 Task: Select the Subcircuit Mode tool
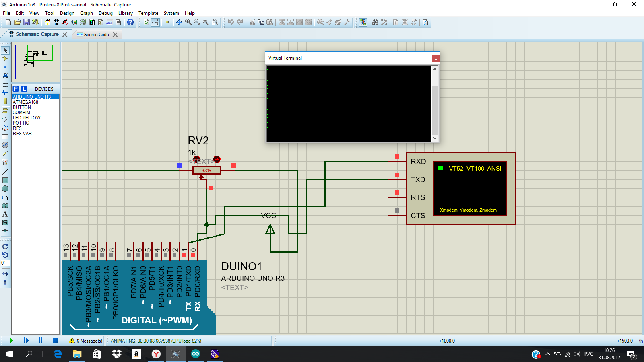(x=5, y=101)
